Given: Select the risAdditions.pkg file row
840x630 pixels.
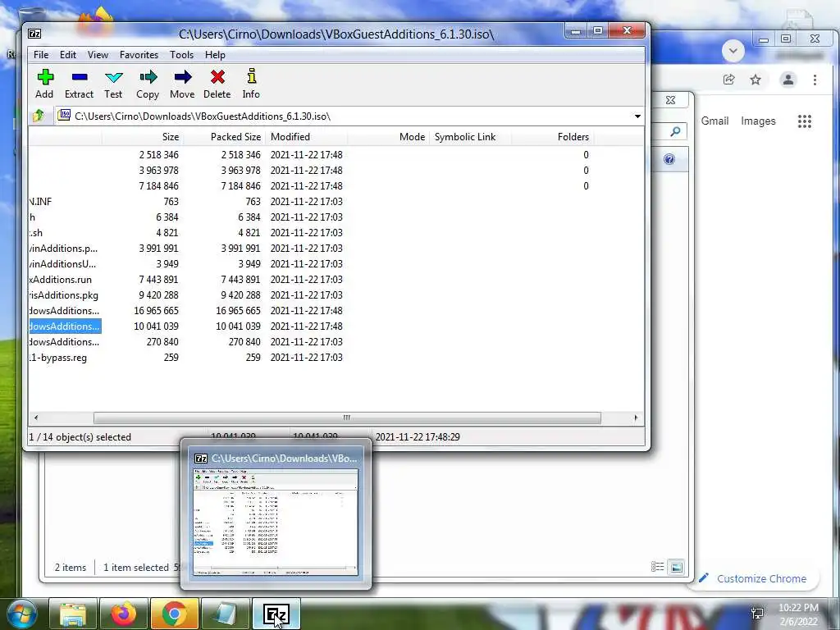Looking at the screenshot, I should pos(336,295).
